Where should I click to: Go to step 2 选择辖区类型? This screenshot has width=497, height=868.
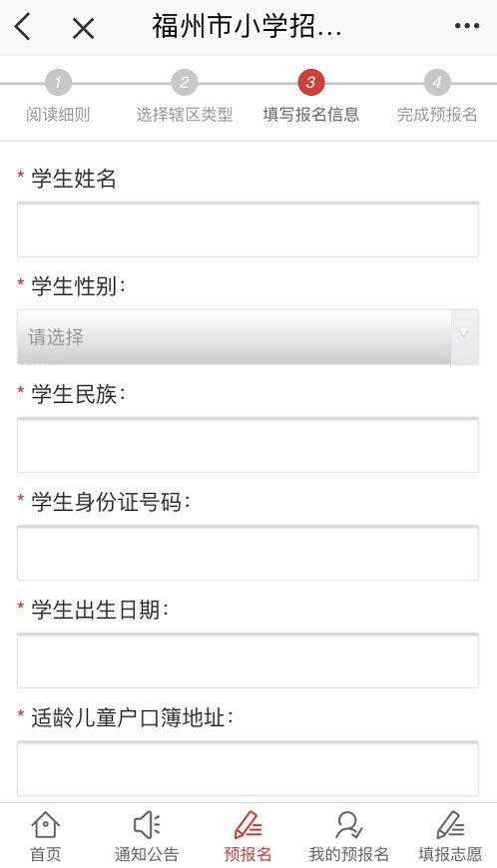click(185, 98)
